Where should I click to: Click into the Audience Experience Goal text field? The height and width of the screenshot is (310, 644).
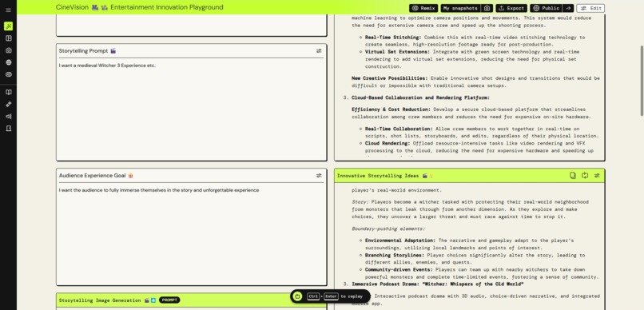(x=192, y=233)
